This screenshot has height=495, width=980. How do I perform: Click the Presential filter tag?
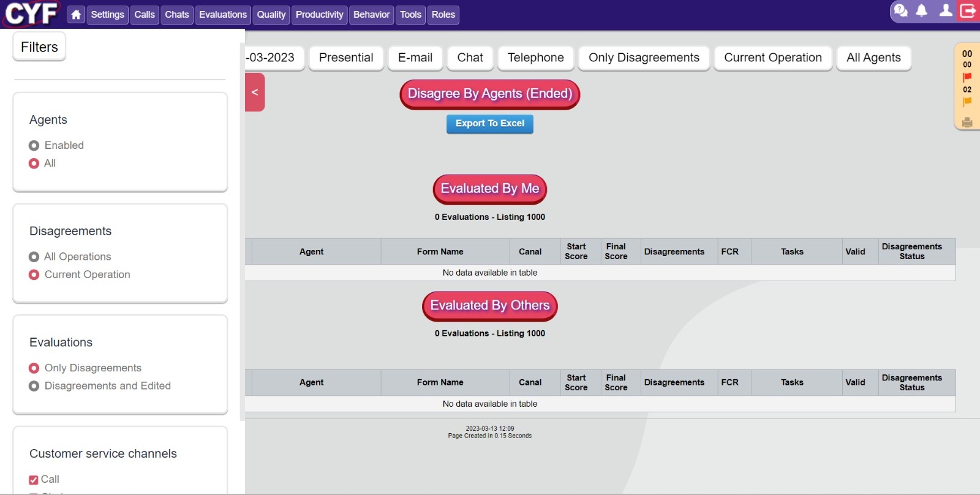pyautogui.click(x=346, y=58)
